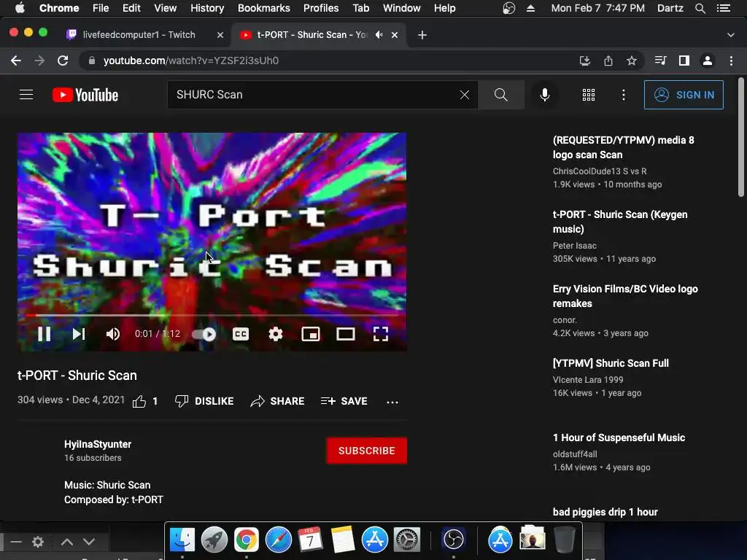The image size is (747, 560).
Task: Open 1 Hour of Suspenseful Music
Action: 619,437
